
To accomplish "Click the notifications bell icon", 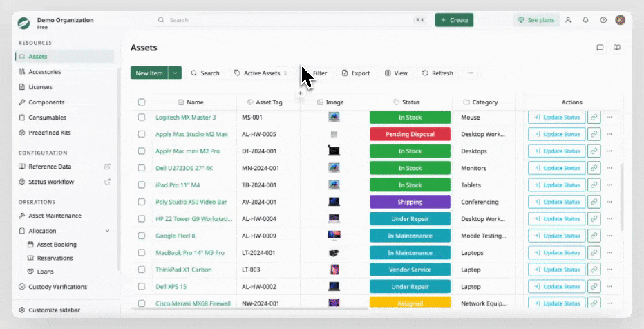I will 586,20.
